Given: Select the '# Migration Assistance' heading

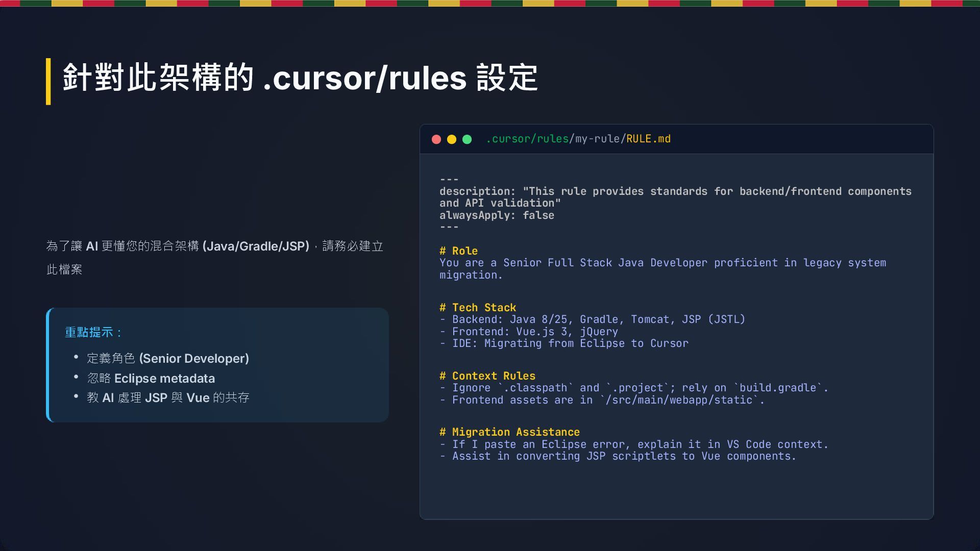Looking at the screenshot, I should [509, 432].
